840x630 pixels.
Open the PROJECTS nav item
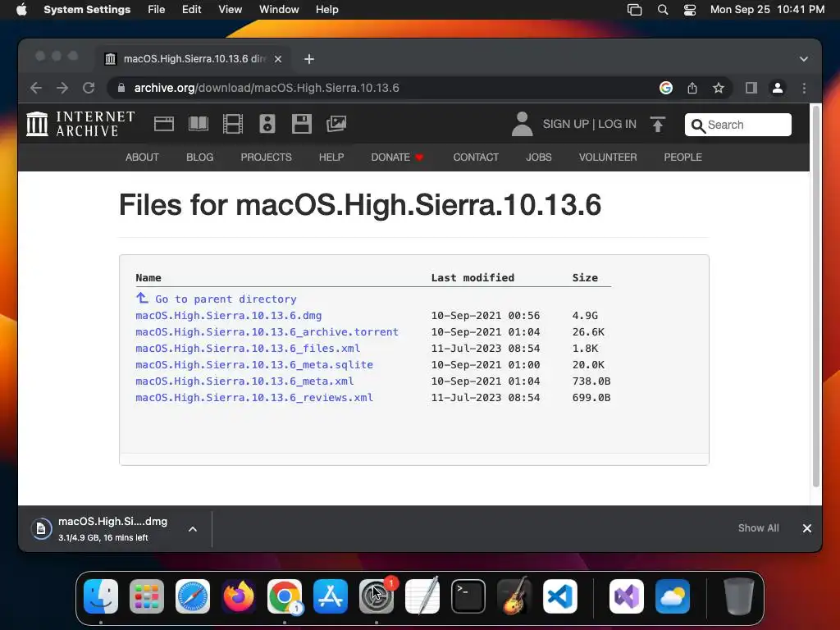[267, 157]
